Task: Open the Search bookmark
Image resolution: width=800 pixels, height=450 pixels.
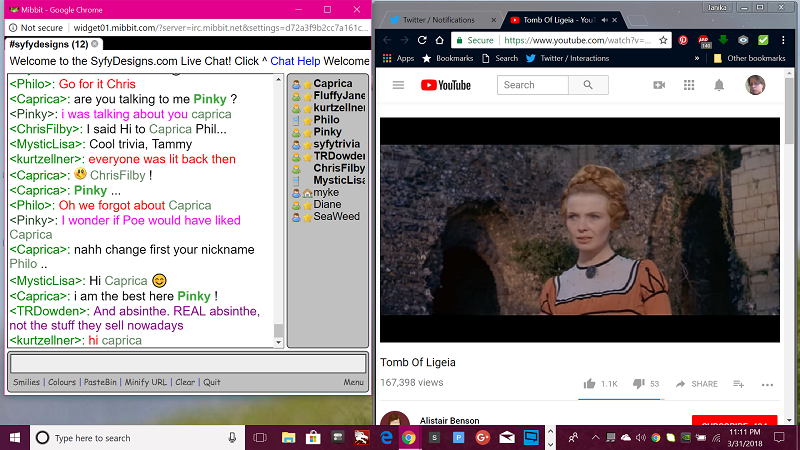Action: [500, 58]
